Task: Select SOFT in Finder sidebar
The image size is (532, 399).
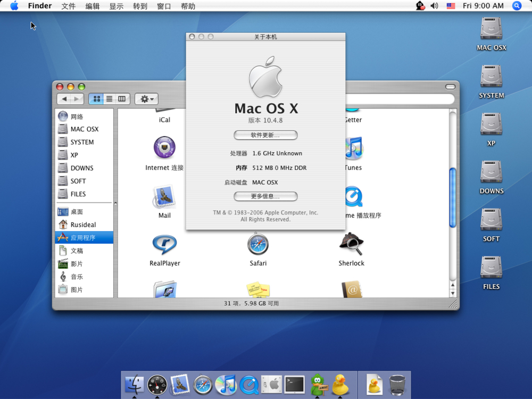Action: [84, 181]
